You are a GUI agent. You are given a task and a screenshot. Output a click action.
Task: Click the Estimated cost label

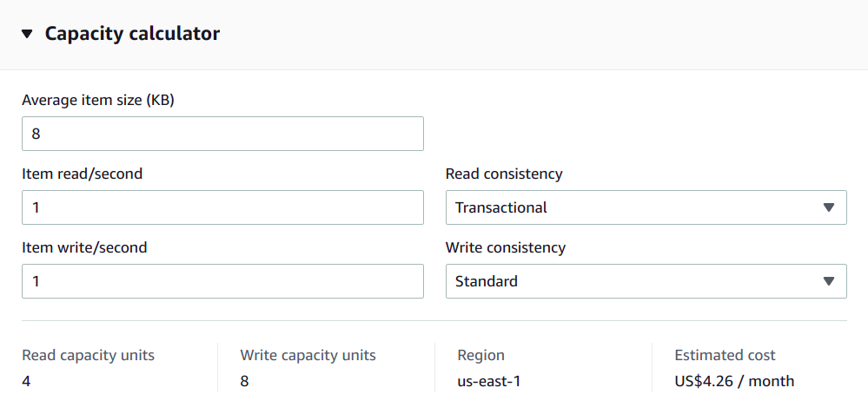(725, 355)
